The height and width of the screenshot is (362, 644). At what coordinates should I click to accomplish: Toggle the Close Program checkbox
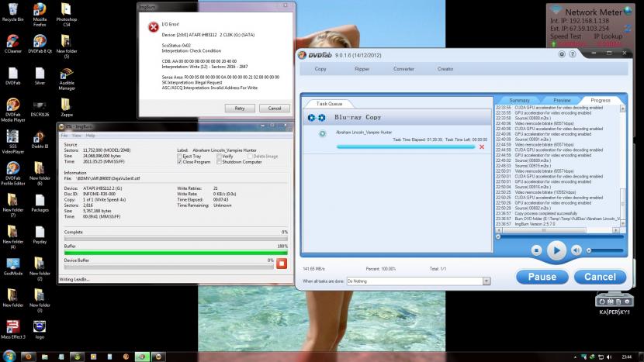pos(180,162)
